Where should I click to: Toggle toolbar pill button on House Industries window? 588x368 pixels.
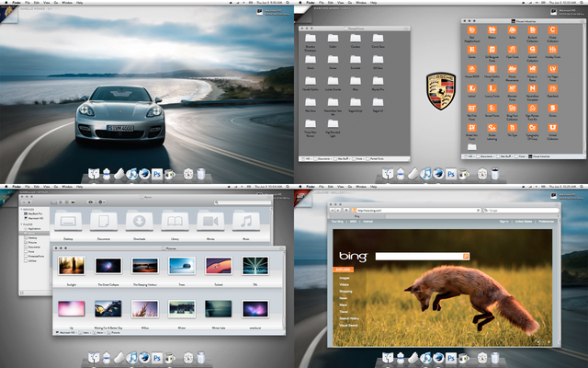(582, 21)
